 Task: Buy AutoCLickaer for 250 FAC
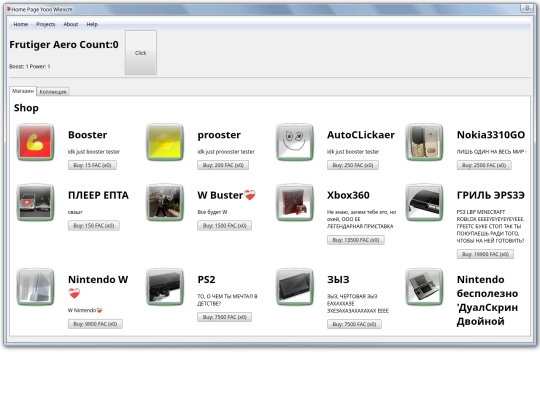[x=353, y=165]
